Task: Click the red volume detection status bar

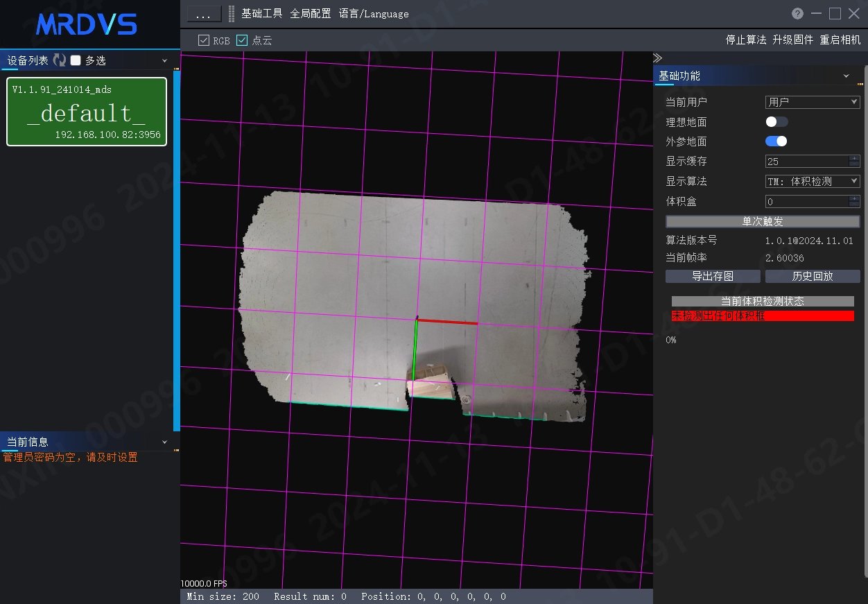Action: (x=763, y=316)
